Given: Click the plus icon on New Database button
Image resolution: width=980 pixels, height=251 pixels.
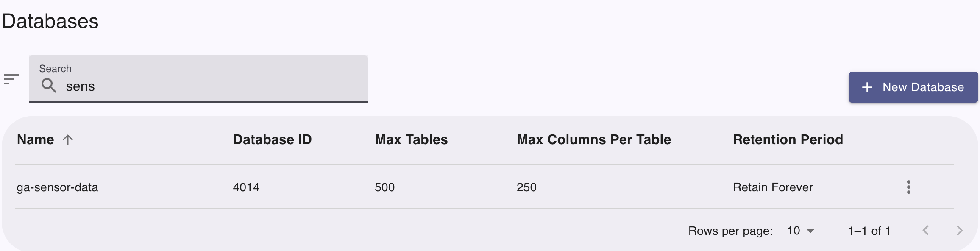Looking at the screenshot, I should point(866,87).
